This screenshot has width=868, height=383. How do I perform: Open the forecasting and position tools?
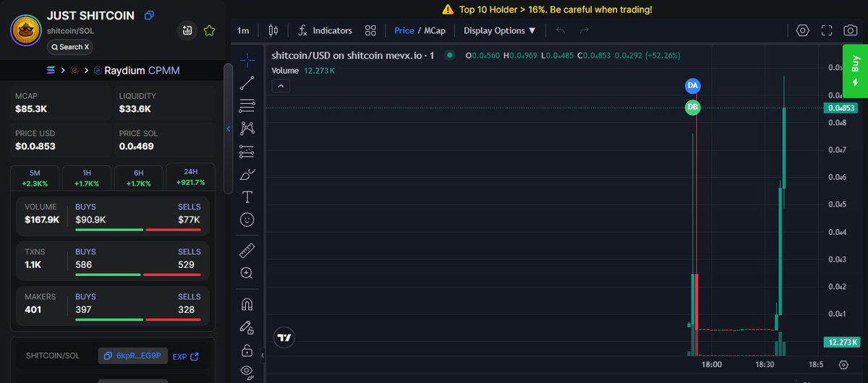247,152
